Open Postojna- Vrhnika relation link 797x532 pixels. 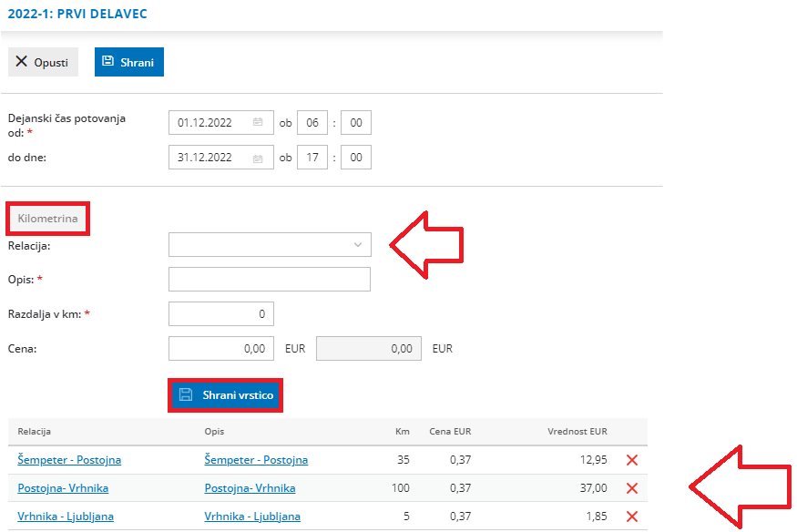pos(63,488)
